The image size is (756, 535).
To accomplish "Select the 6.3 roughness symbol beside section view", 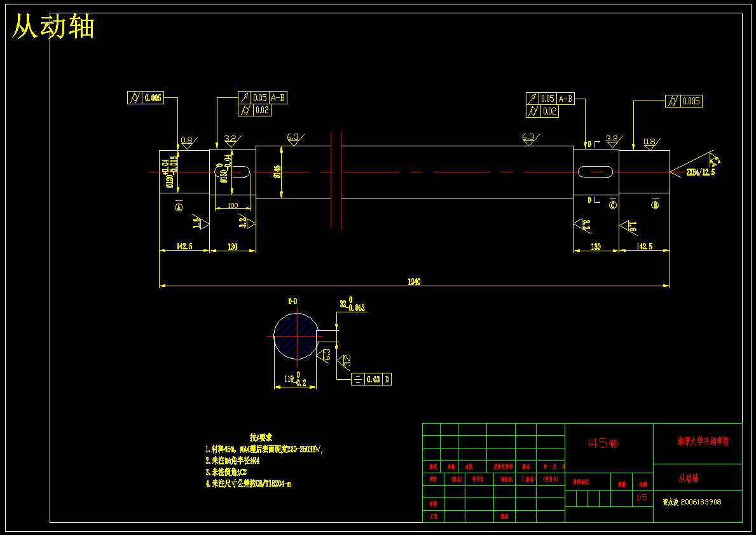I will click(x=324, y=356).
